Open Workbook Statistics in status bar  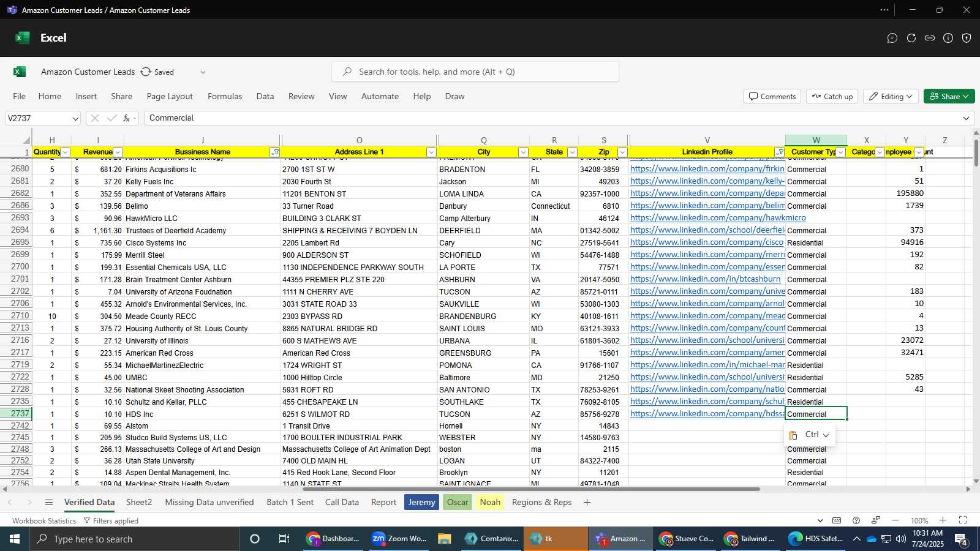[44, 520]
